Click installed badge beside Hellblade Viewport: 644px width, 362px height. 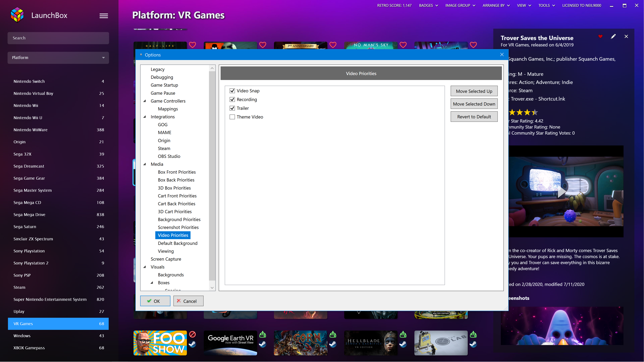(x=403, y=334)
